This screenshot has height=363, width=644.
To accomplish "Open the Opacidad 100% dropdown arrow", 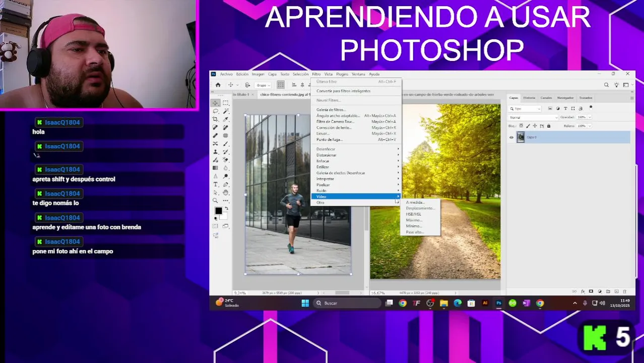I will (590, 117).
